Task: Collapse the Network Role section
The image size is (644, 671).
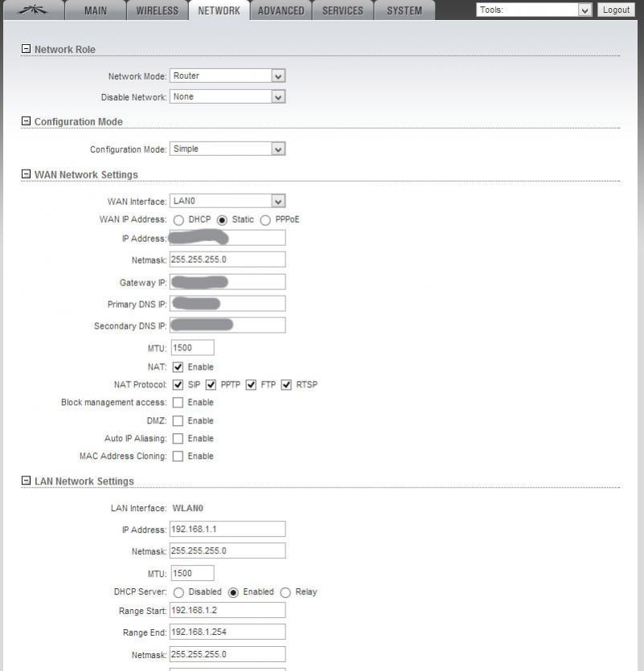Action: [26, 50]
